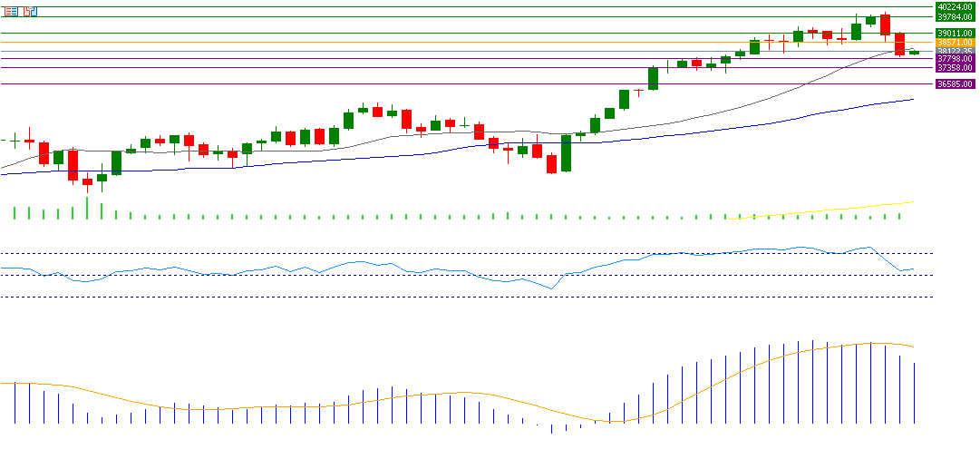980x459 pixels.
Task: Open the one-click trading panel icon
Action: (x=30, y=11)
